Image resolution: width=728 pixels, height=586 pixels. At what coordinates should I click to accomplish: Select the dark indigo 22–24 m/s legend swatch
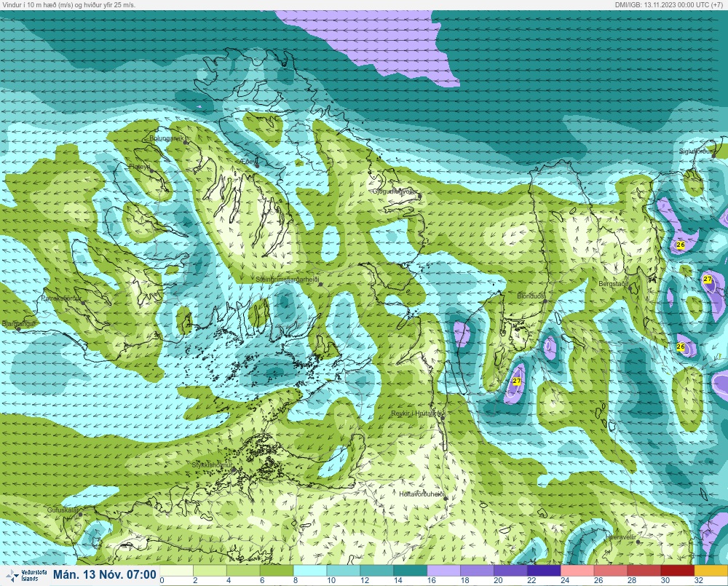(x=544, y=570)
